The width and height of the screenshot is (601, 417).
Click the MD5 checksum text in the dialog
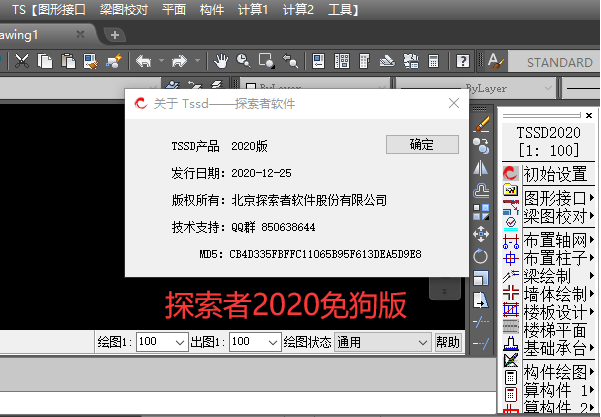(310, 254)
